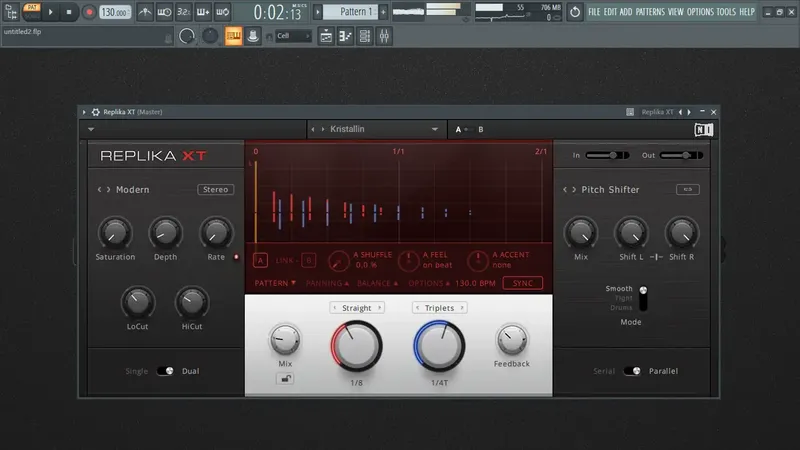Viewport: 800px width, 450px height.
Task: Open the ADD menu
Action: (626, 12)
